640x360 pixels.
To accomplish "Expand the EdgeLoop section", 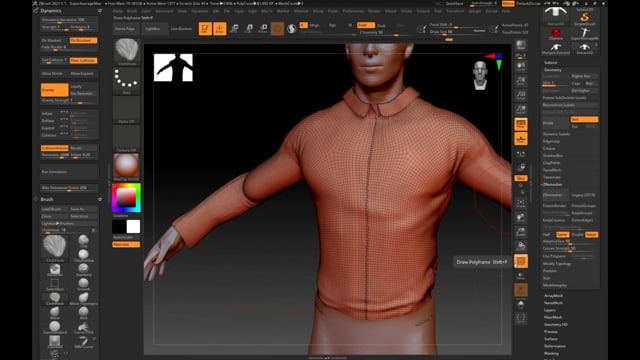I will (551, 141).
